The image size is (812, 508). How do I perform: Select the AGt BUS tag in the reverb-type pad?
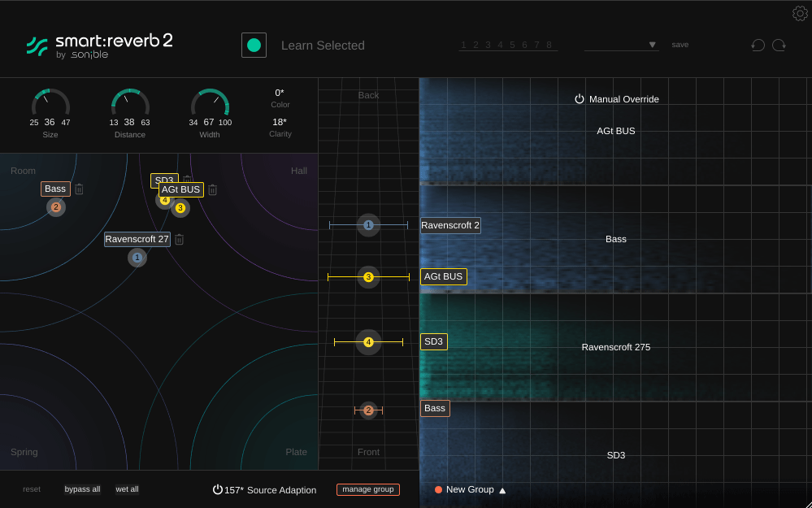click(x=180, y=189)
